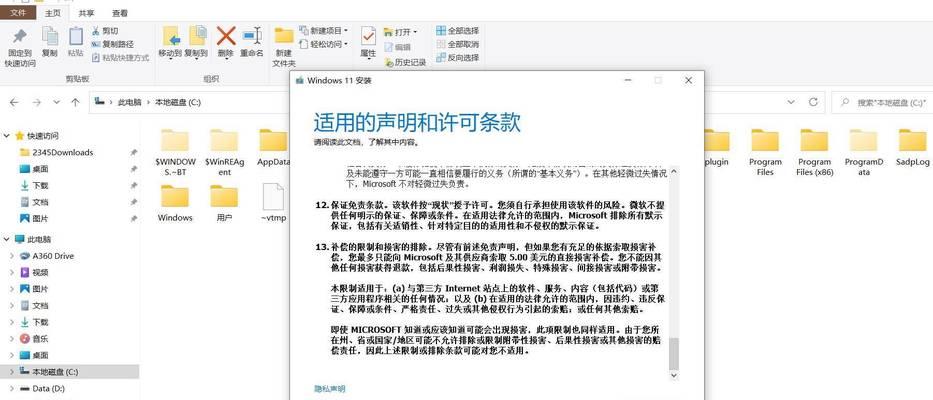Click license text scrollbar up arrow
Image resolution: width=933 pixels, height=400 pixels.
pyautogui.click(x=674, y=171)
